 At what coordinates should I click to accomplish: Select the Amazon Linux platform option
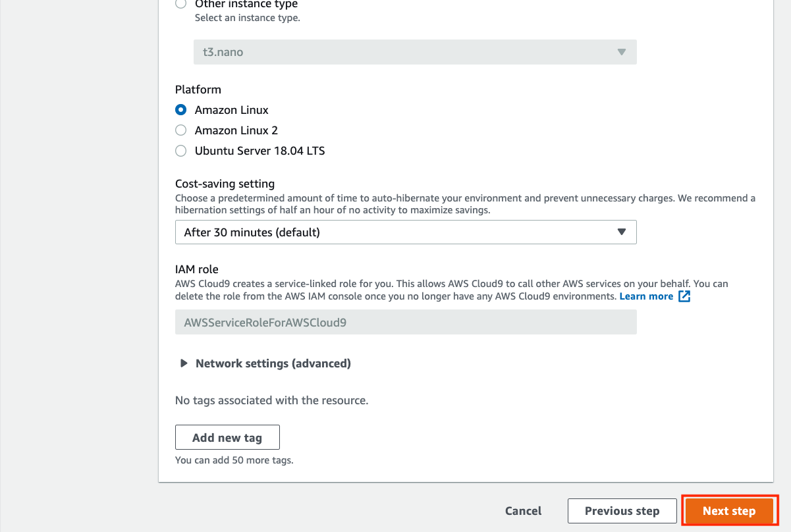(180, 110)
